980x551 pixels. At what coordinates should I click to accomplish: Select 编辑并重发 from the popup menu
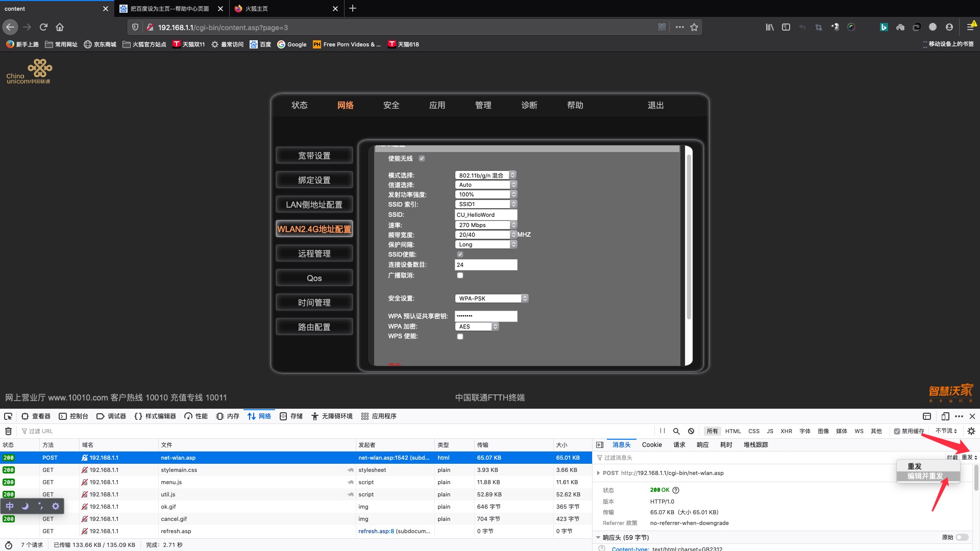(x=925, y=476)
